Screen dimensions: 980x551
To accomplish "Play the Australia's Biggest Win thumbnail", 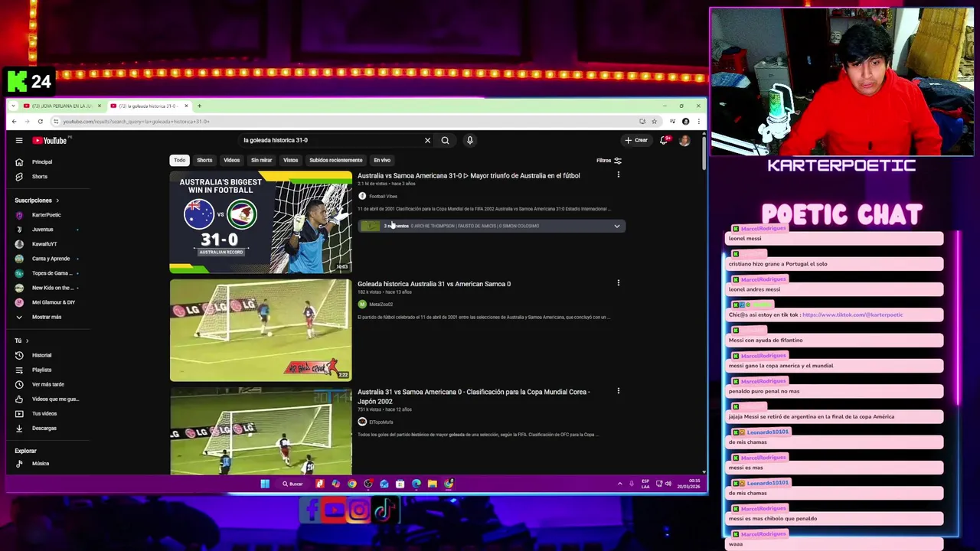I will tap(260, 222).
